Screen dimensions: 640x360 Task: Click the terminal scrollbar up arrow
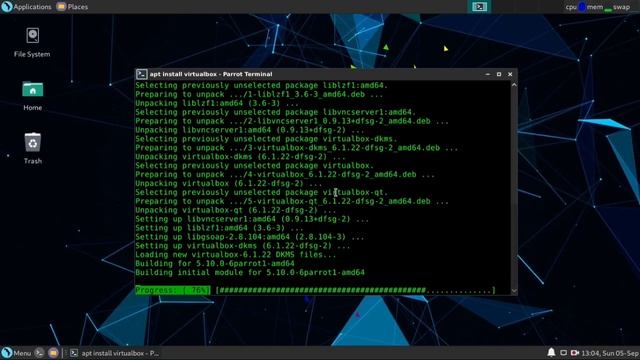pos(514,85)
